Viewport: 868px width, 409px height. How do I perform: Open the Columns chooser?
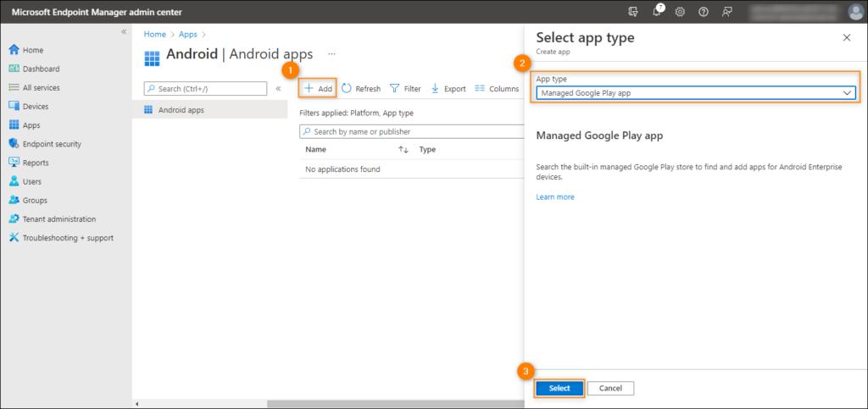pos(497,88)
